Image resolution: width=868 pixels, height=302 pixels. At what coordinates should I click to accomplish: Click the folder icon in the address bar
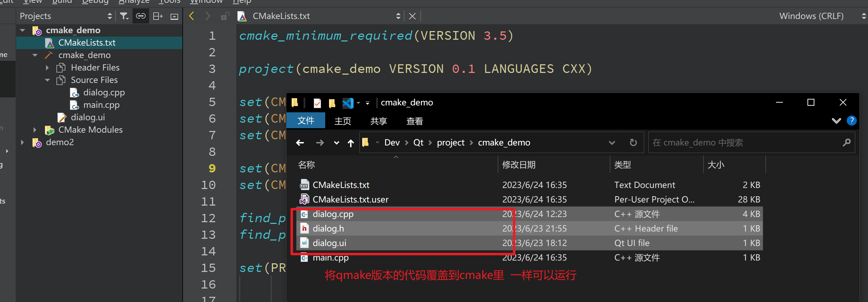click(365, 142)
